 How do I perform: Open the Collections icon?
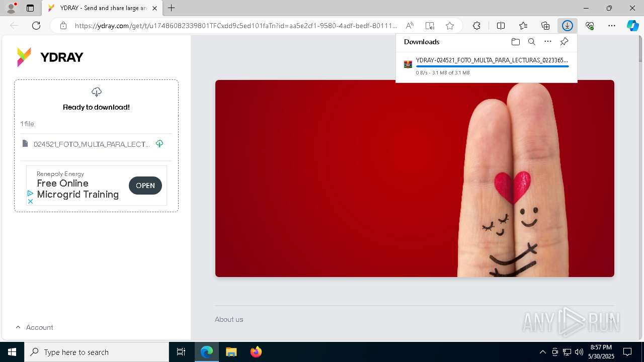click(x=545, y=26)
